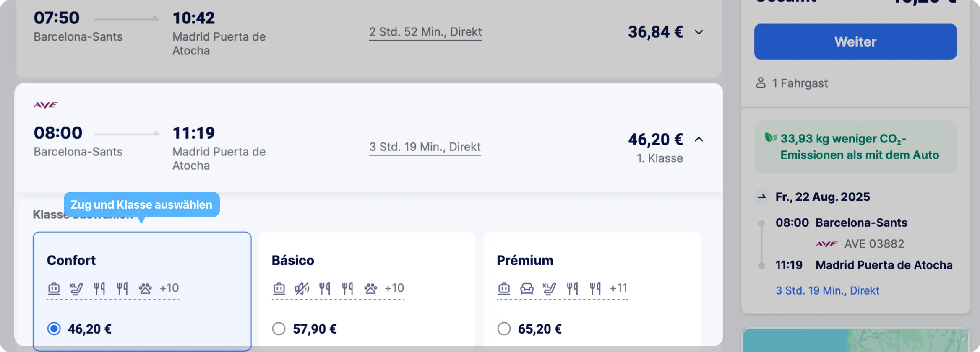Open the Prémium class card
Image resolution: width=980 pixels, height=352 pixels.
pyautogui.click(x=592, y=290)
